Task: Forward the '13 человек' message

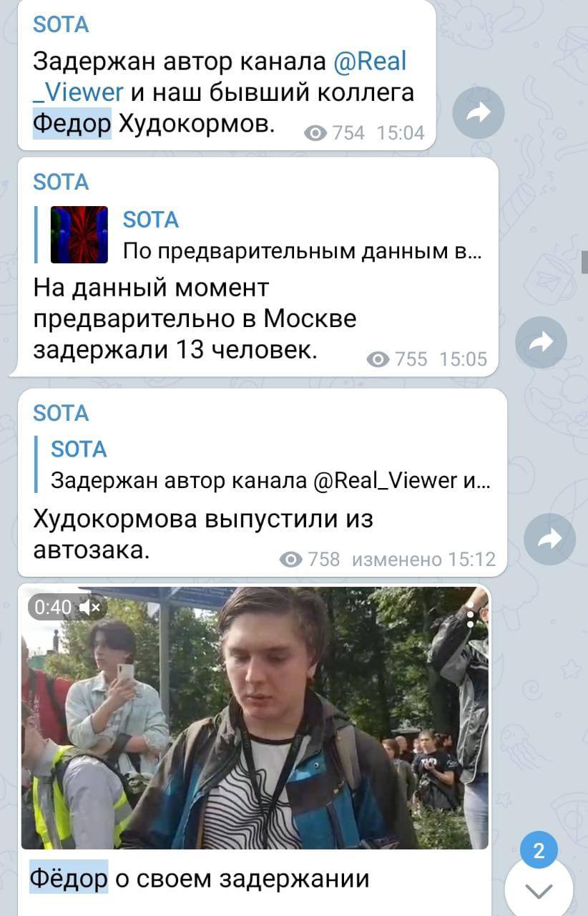Action: point(541,342)
